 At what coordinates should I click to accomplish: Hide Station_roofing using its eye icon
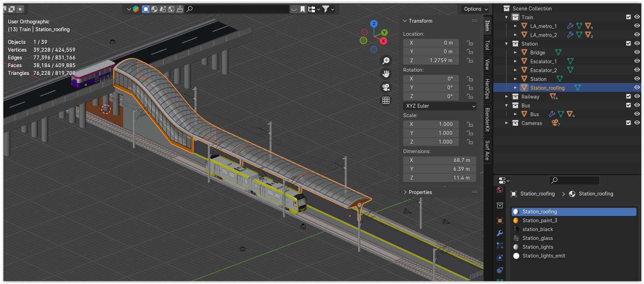pos(637,87)
